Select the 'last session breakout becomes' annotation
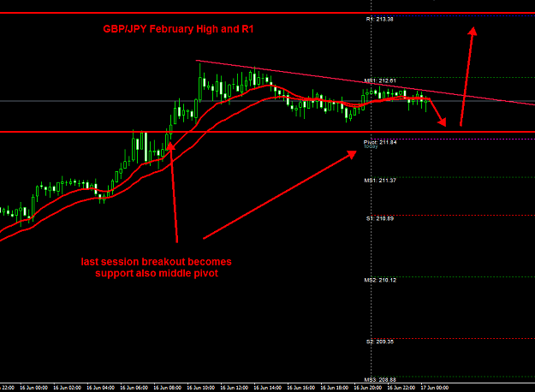 point(157,262)
